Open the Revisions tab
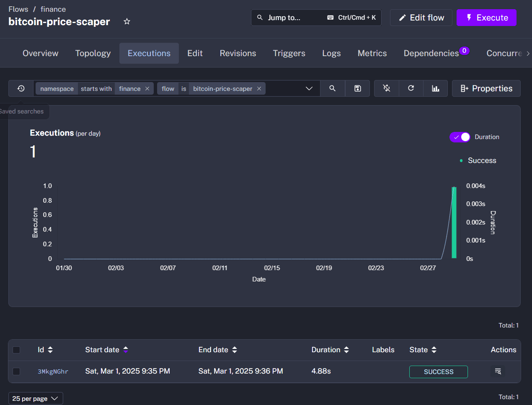The image size is (532, 405). coord(238,53)
